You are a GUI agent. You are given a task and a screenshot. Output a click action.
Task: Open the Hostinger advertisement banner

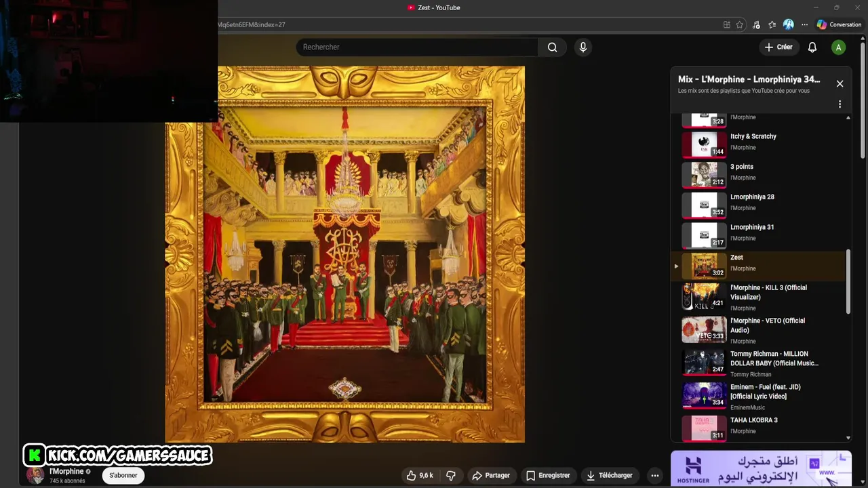(761, 468)
